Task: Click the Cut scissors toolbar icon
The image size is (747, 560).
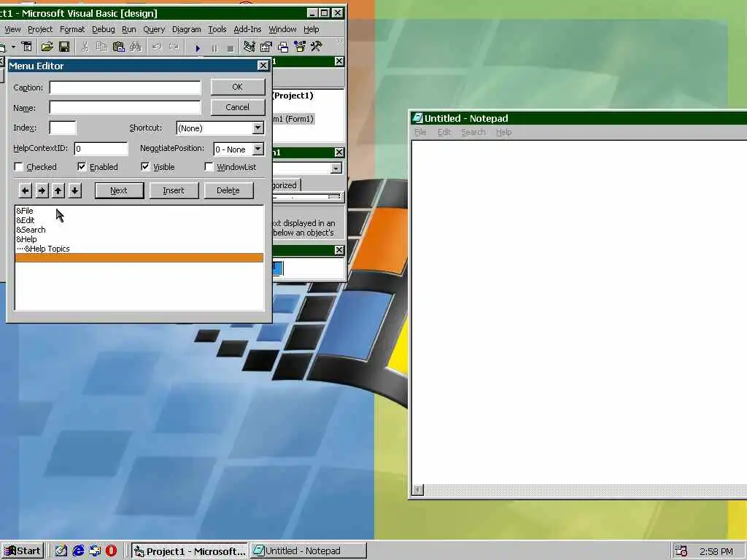Action: point(85,47)
